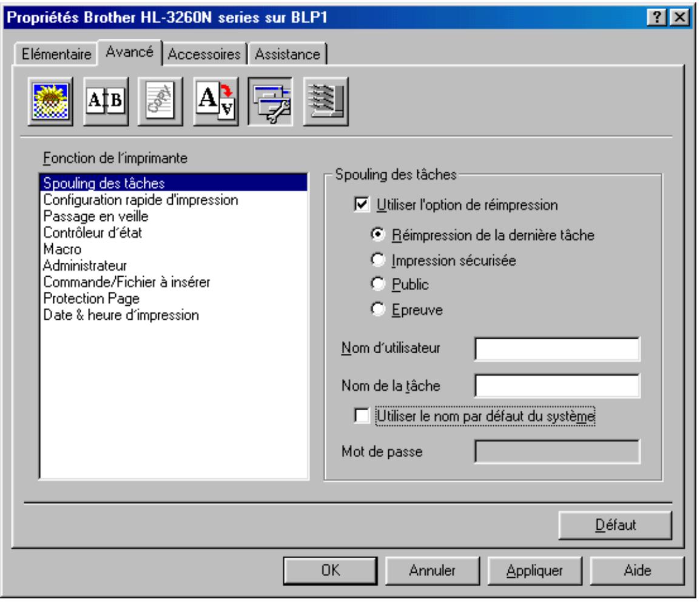The width and height of the screenshot is (700, 602).
Task: Click the Défaut button
Action: point(615,525)
